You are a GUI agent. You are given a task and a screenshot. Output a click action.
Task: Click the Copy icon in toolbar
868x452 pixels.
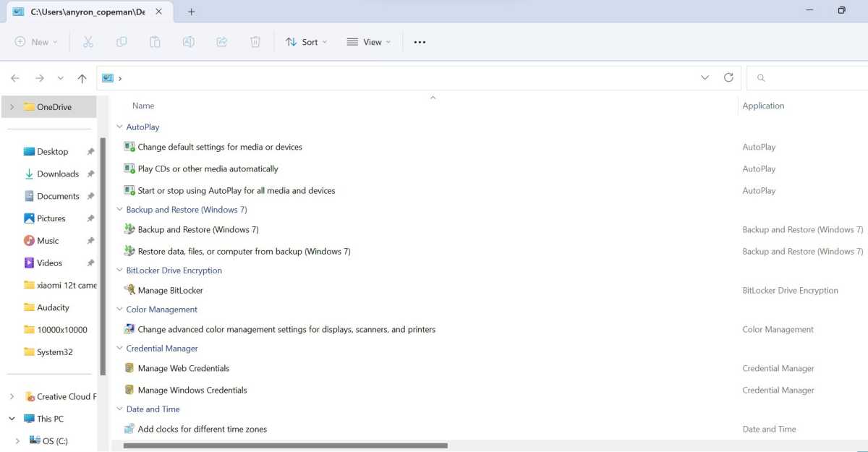click(122, 42)
